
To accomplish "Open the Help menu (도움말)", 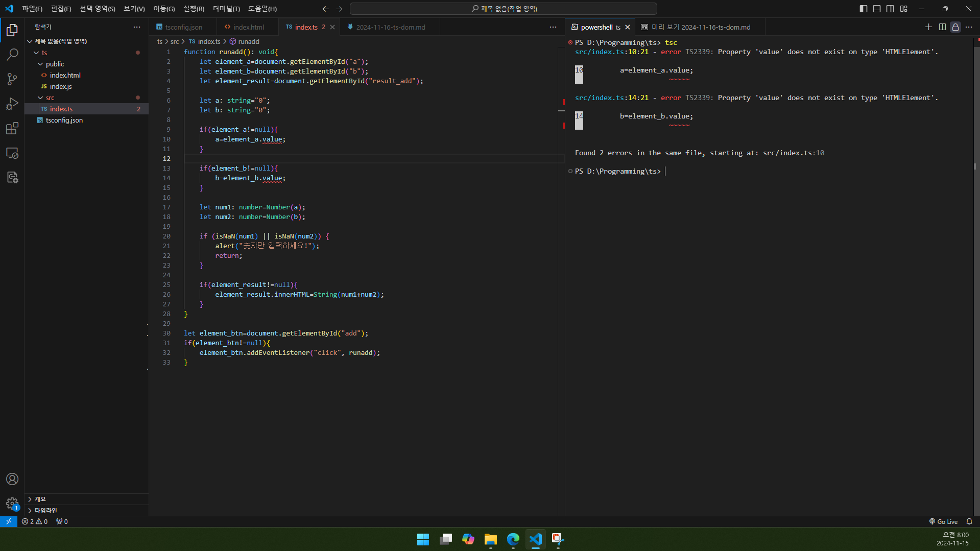I will coord(262,9).
